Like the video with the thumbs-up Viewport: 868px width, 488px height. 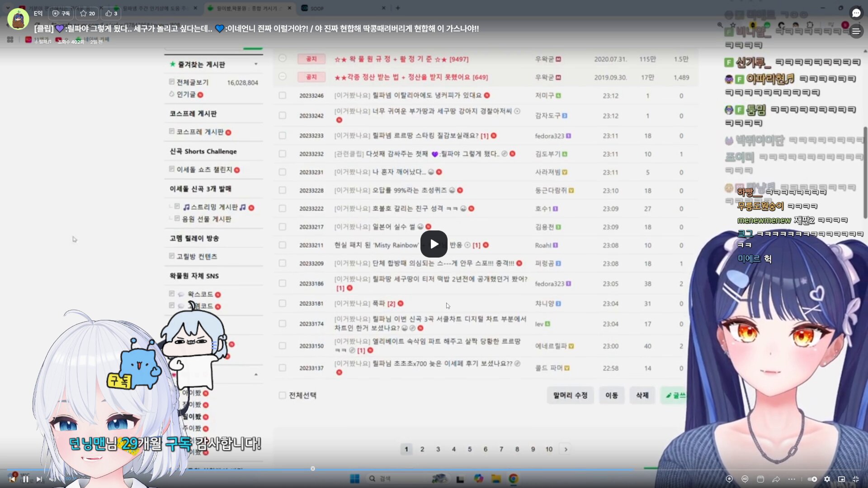point(111,14)
